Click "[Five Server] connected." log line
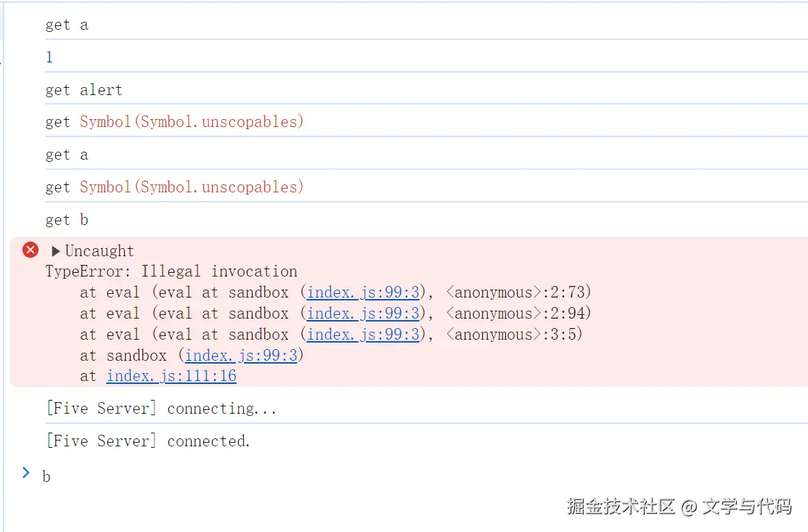 (x=148, y=441)
